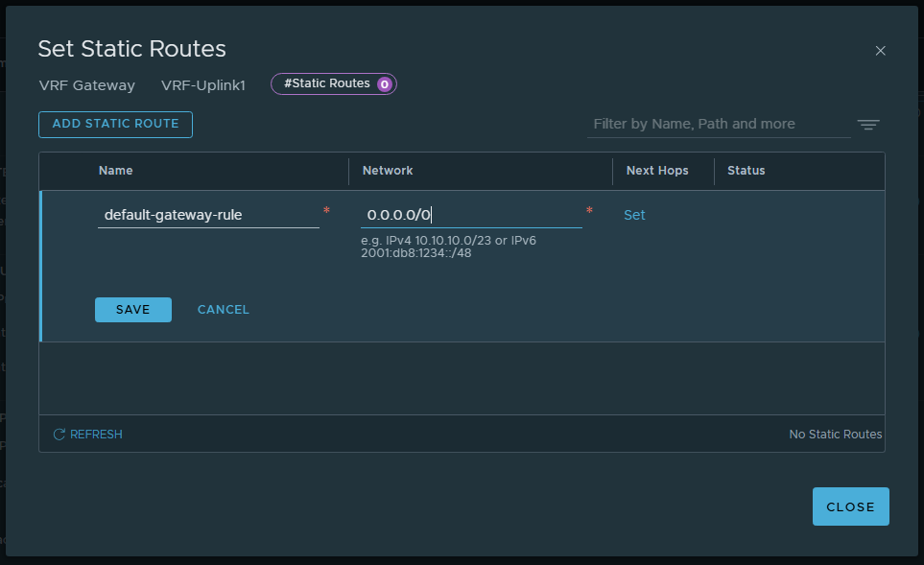Click the purple static routes count badge
The height and width of the screenshot is (565, 924).
tap(384, 84)
